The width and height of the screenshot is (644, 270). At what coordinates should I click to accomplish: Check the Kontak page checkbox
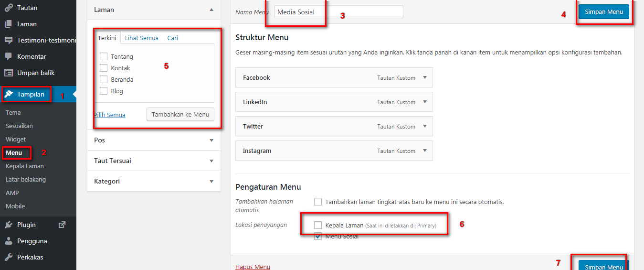coord(104,68)
